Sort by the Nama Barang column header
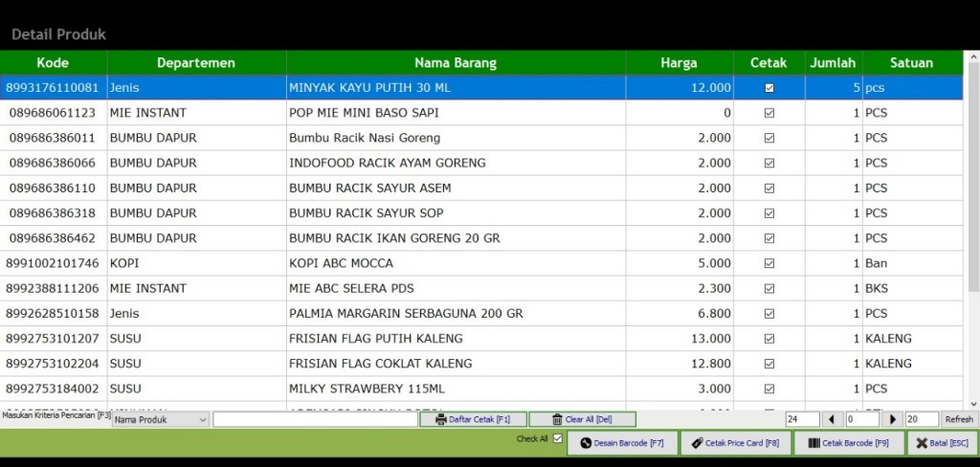 (x=456, y=62)
